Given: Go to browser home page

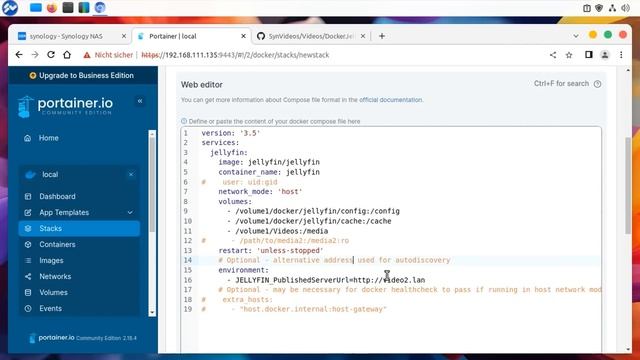Looking at the screenshot, I should click(67, 55).
